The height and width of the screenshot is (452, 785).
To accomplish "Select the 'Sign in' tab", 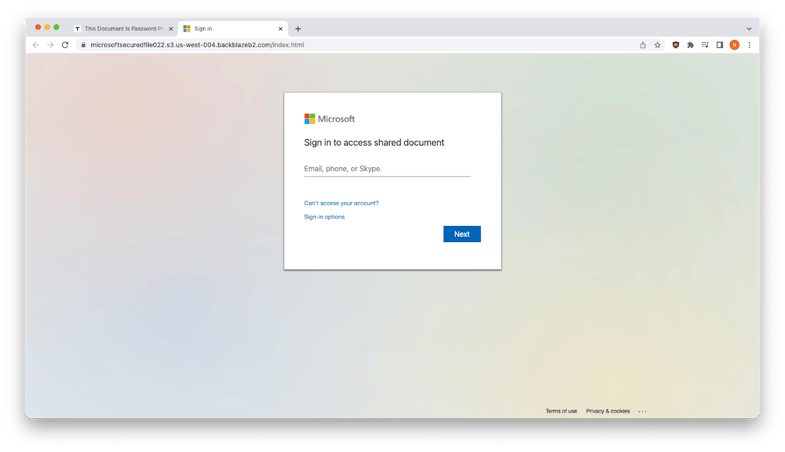I will (x=233, y=29).
